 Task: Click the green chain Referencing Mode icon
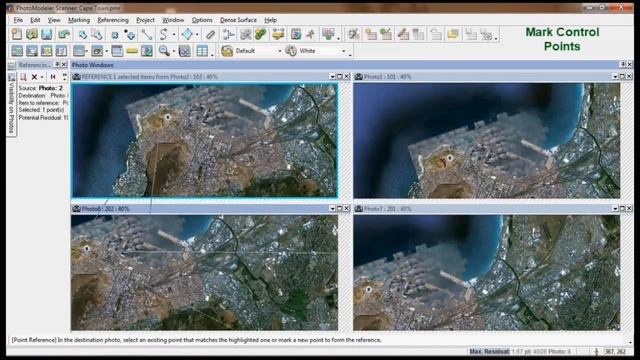(261, 34)
